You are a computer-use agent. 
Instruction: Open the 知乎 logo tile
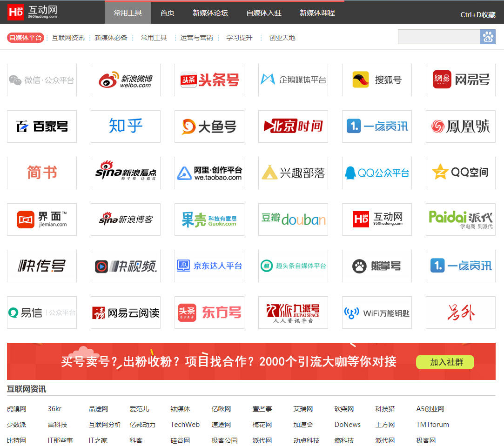click(126, 126)
